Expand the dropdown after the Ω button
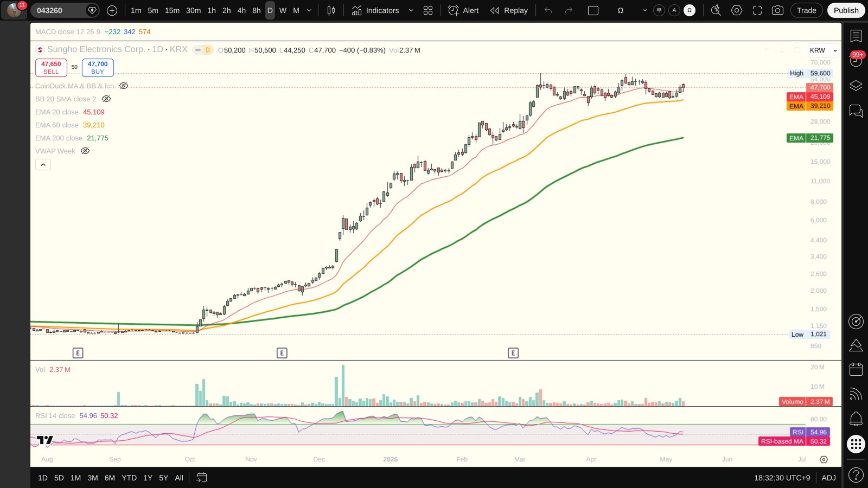868x488 pixels. [644, 10]
